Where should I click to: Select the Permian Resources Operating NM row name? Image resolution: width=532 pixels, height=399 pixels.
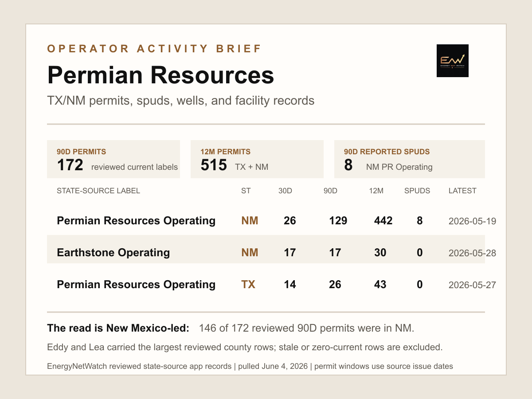pos(136,221)
